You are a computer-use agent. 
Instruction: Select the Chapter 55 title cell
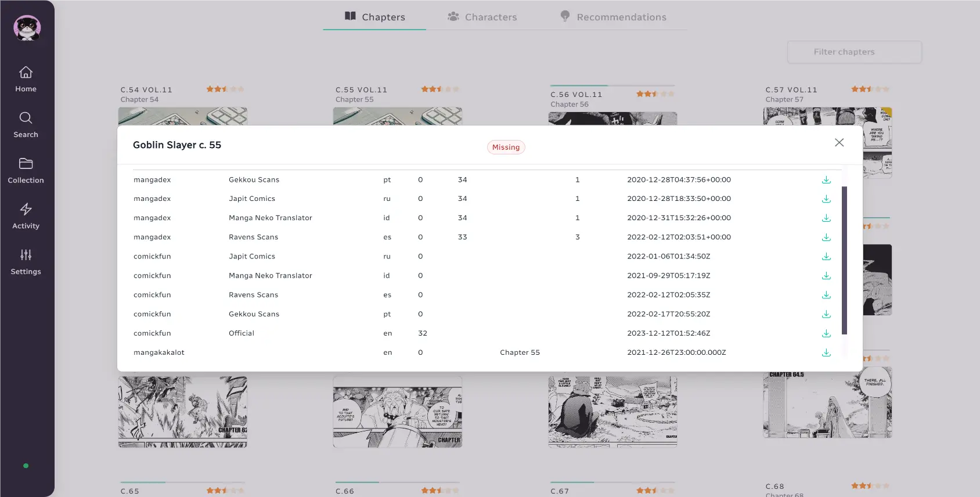(520, 352)
